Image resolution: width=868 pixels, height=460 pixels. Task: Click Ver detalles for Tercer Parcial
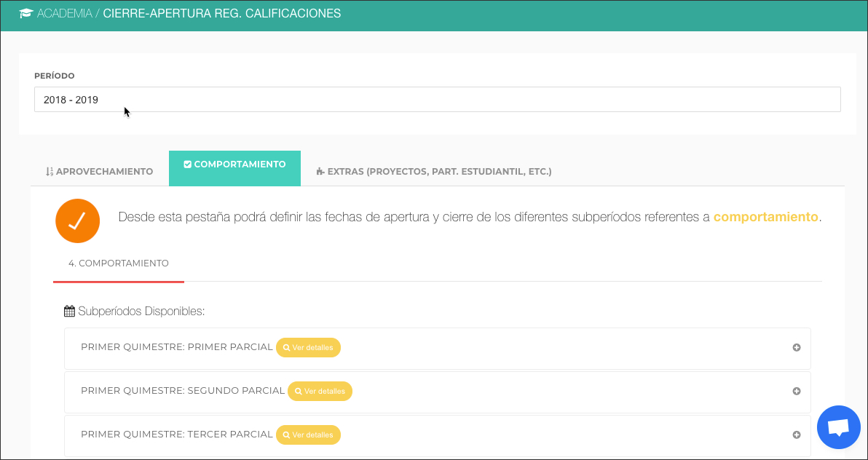(308, 435)
